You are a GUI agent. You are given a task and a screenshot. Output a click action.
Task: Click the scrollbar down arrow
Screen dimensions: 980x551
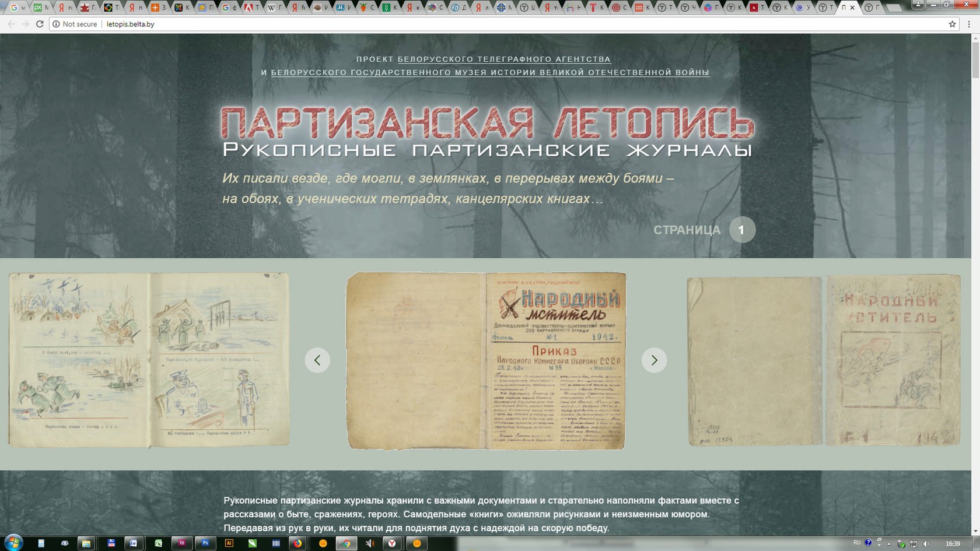(975, 531)
